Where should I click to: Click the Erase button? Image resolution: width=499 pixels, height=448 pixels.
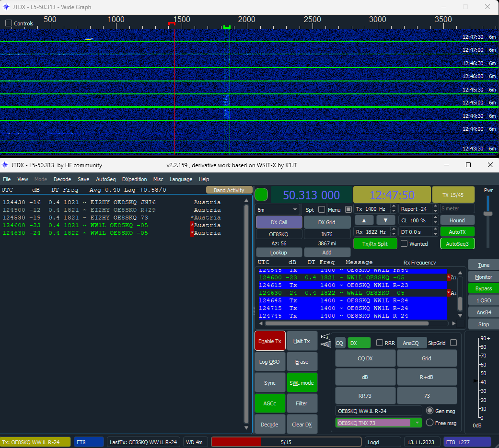[x=302, y=362]
